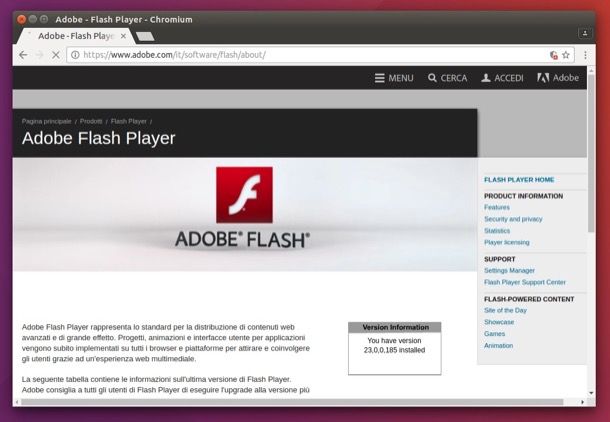Click ACCEDI to sign in

coord(502,78)
